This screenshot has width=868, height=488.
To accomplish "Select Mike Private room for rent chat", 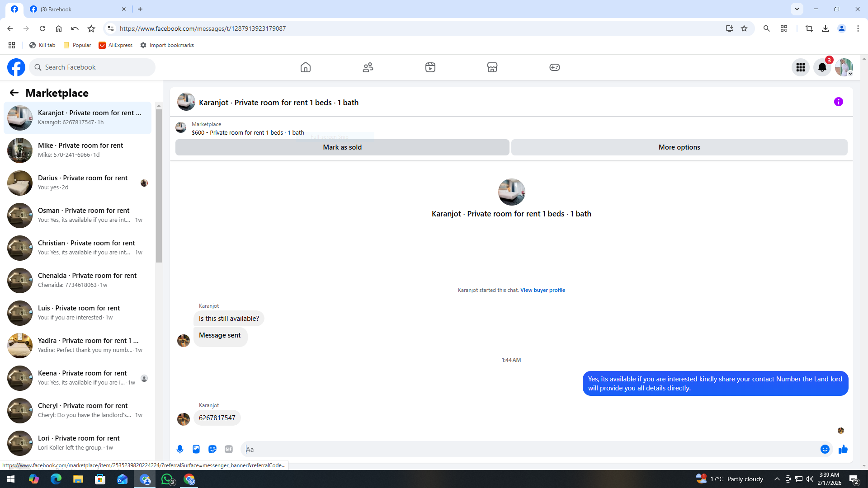I will pos(77,150).
